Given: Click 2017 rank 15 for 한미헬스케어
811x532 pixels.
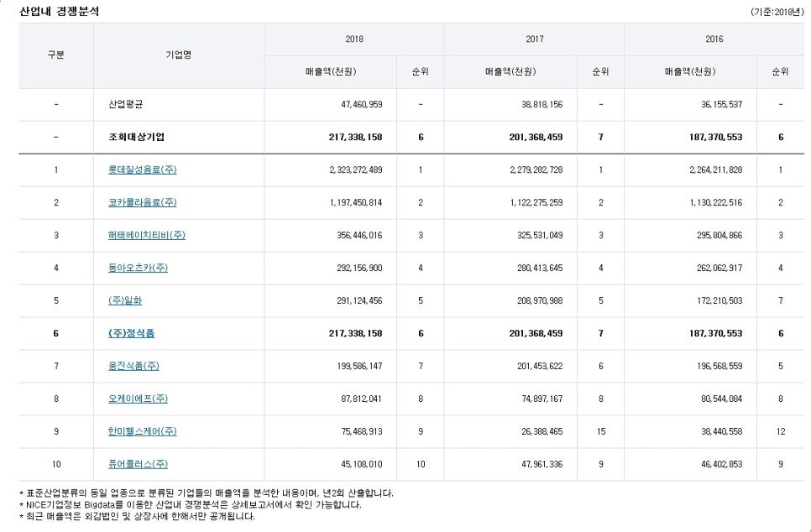Looking at the screenshot, I should (x=601, y=431).
